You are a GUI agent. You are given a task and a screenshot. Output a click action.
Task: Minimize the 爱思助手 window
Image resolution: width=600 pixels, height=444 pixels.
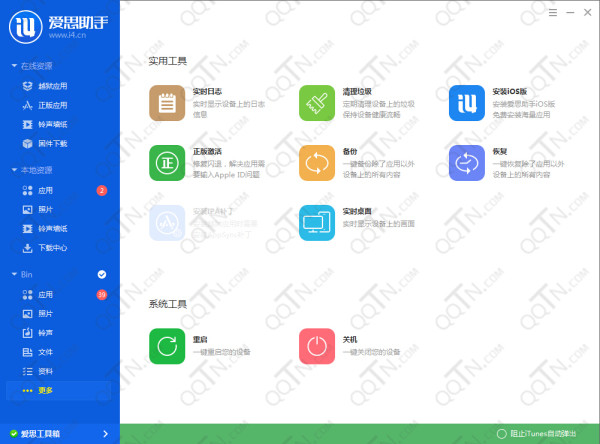coord(570,13)
